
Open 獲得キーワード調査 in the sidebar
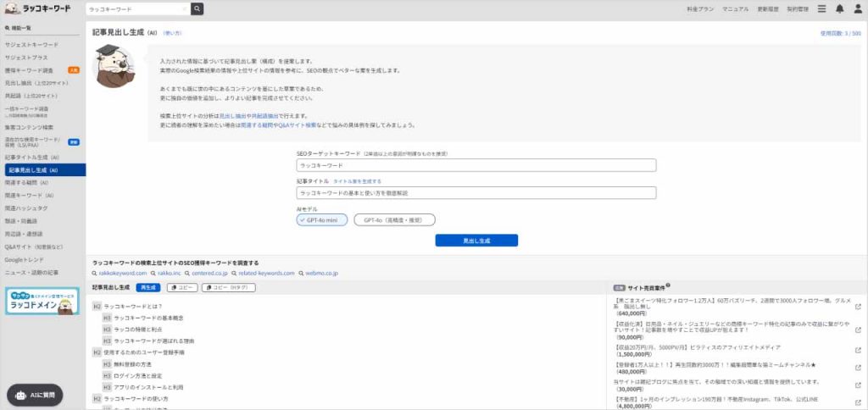point(29,70)
